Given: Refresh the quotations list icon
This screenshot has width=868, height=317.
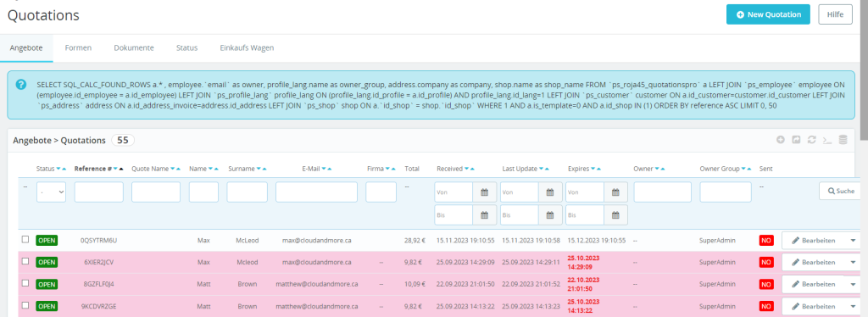Looking at the screenshot, I should coord(811,140).
